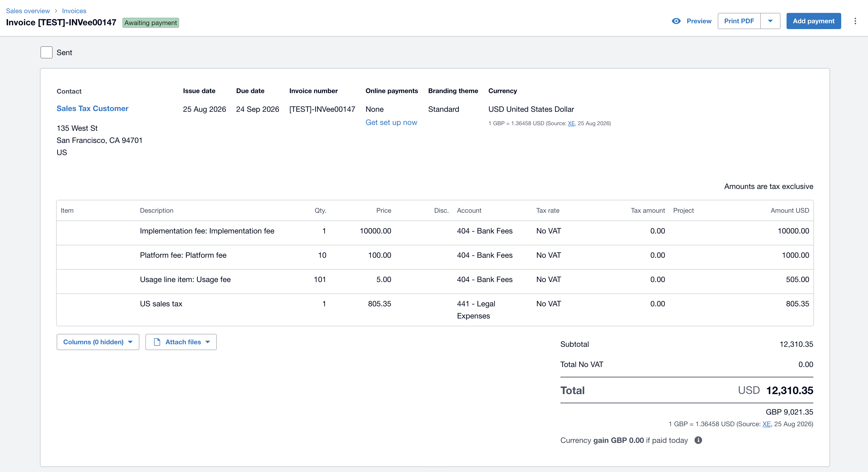Click the Account column header
Screen dimensions: 868x472
[469, 210]
